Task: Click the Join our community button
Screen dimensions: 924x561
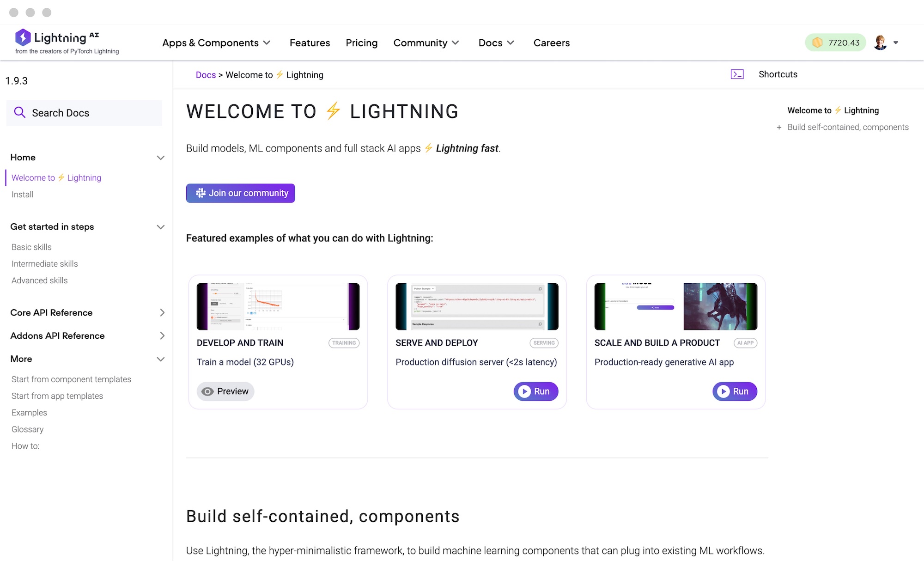Action: point(240,193)
